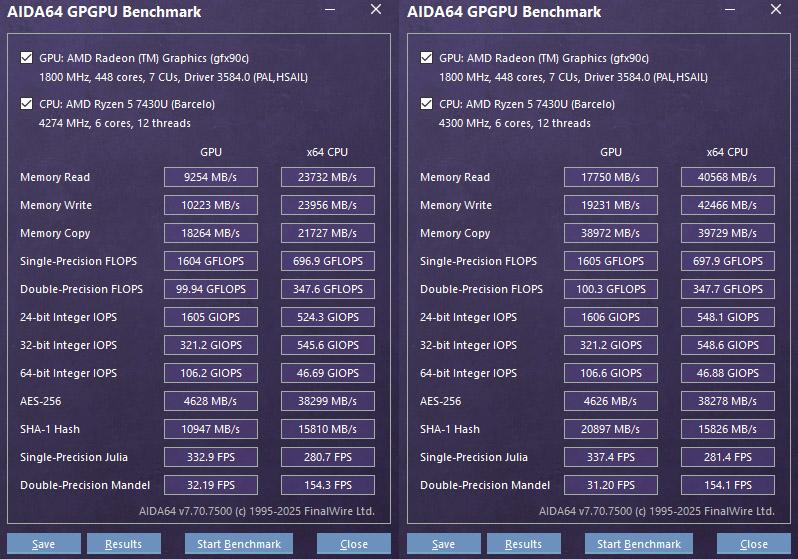Click Save button in left benchmark window
This screenshot has height=559, width=798.
click(x=44, y=544)
